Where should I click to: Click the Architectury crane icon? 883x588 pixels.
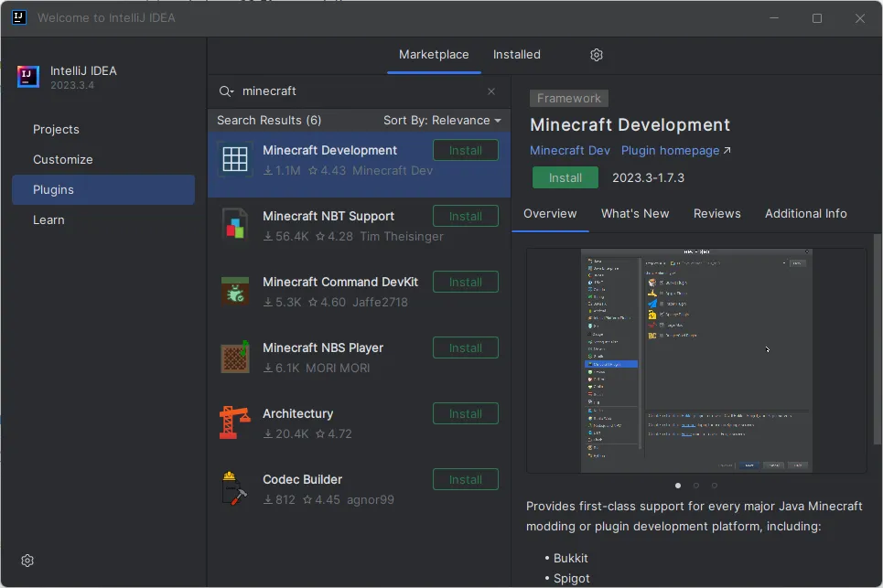pos(235,422)
